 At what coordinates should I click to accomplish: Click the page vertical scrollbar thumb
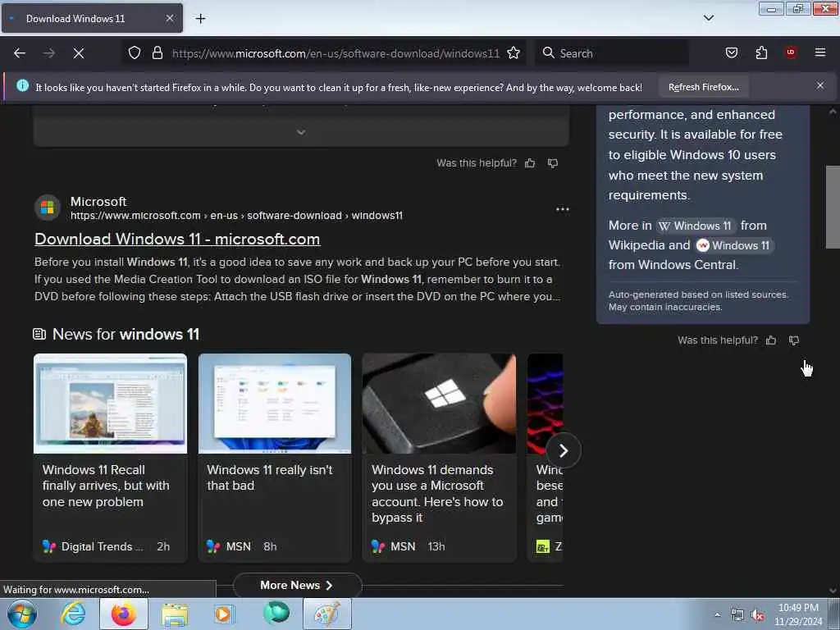pos(833,208)
